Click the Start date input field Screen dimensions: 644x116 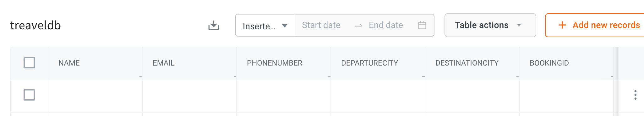(321, 25)
